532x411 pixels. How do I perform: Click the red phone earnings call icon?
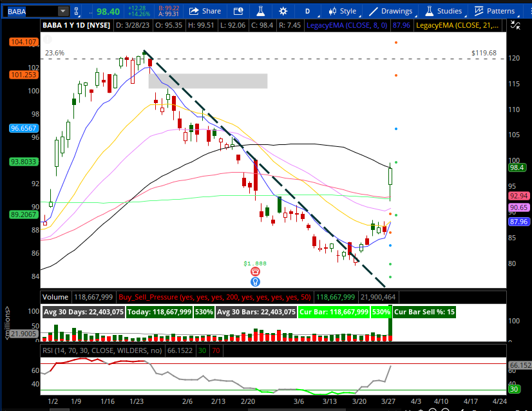click(x=255, y=271)
